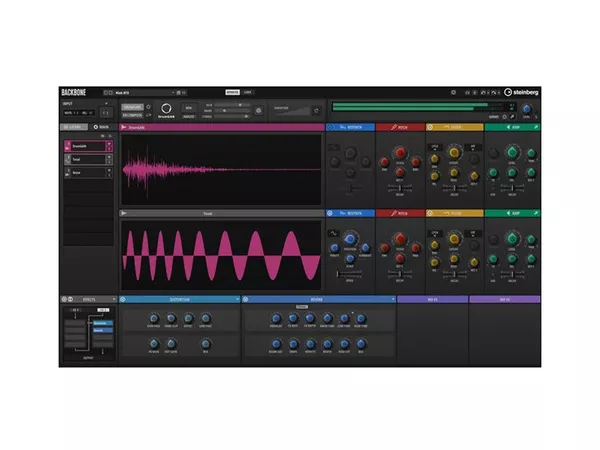Select the Reverb box in the routing diagram
The height and width of the screenshot is (450, 600).
point(103,331)
